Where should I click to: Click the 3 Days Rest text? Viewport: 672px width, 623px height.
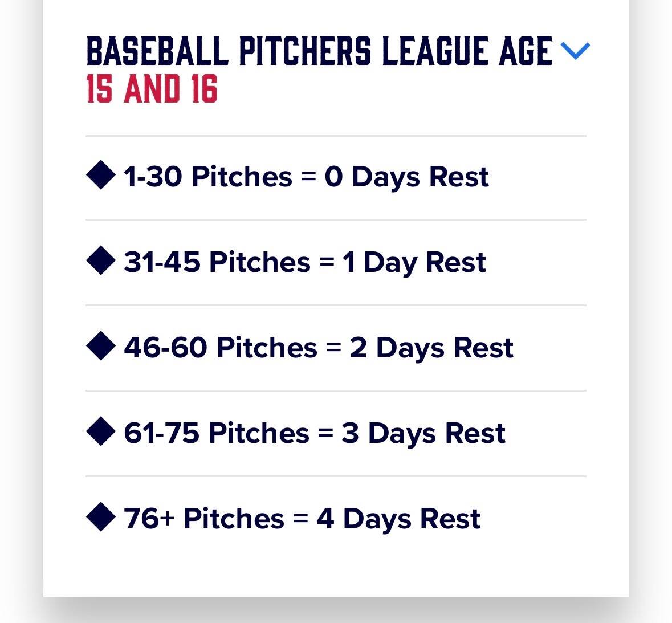[x=423, y=433]
